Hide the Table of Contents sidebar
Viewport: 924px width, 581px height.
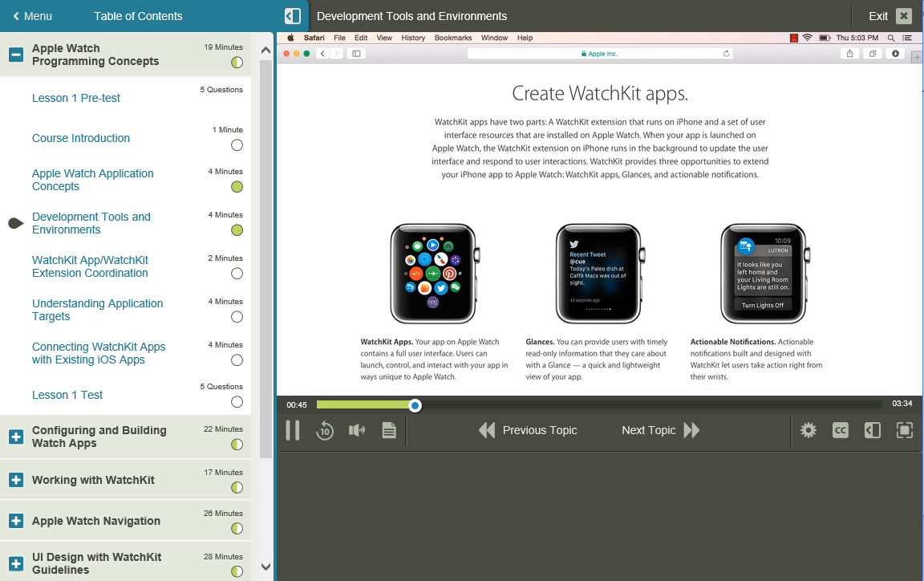tap(292, 15)
